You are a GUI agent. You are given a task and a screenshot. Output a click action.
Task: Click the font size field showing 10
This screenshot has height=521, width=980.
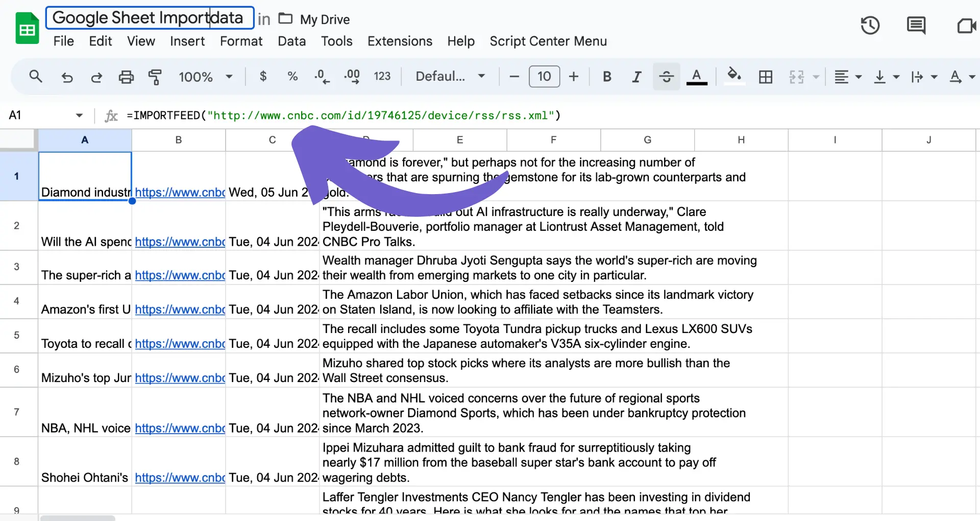coord(544,77)
